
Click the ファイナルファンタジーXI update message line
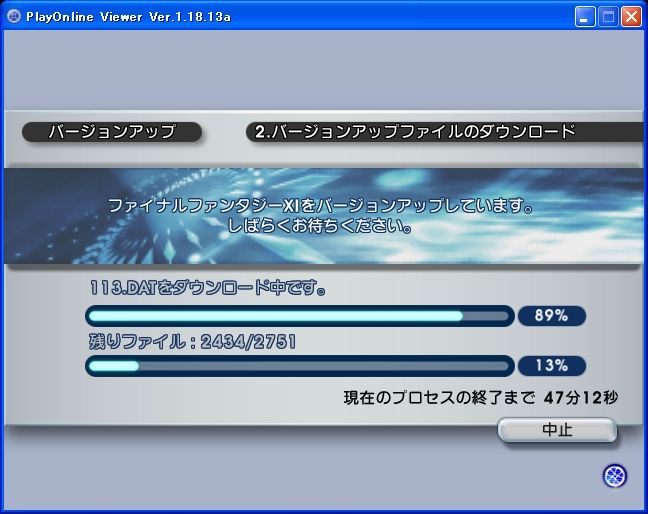pos(320,205)
